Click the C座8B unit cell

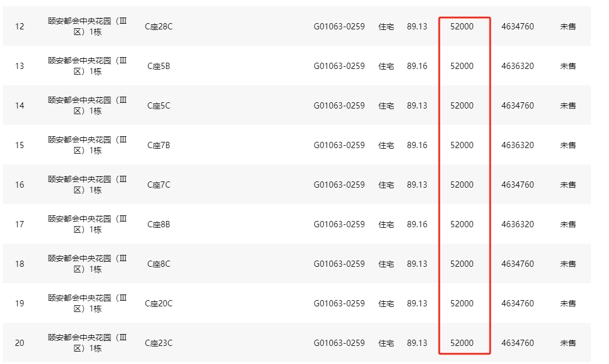[158, 224]
